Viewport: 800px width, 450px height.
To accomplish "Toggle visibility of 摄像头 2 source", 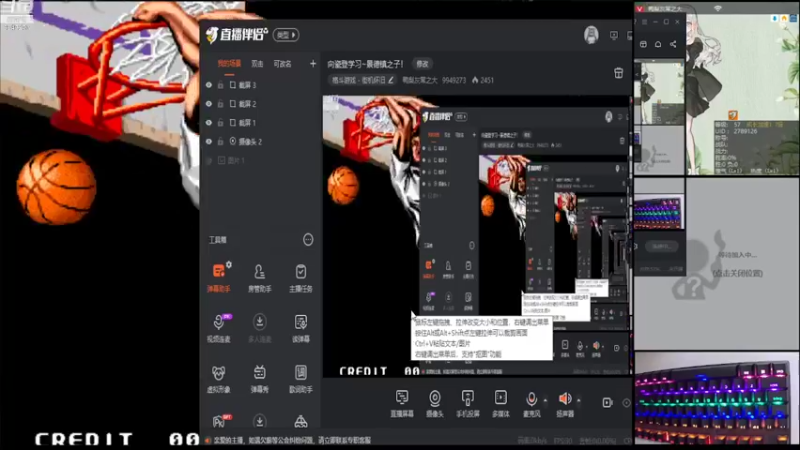I will click(209, 141).
